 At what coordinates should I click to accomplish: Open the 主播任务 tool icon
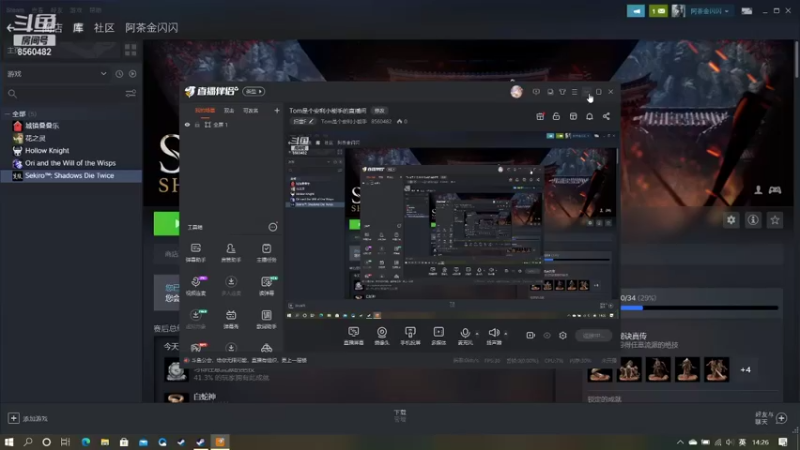(x=266, y=253)
